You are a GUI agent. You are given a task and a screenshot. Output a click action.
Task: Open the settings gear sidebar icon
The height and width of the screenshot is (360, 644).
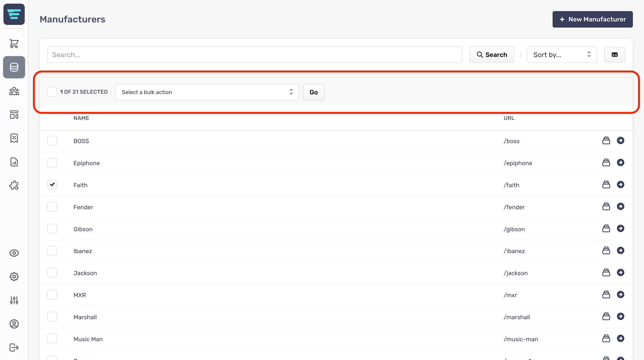point(14,276)
